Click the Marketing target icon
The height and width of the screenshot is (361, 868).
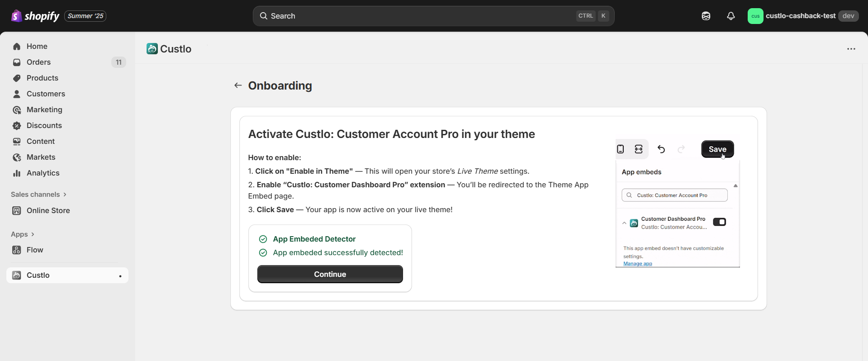[x=17, y=109]
